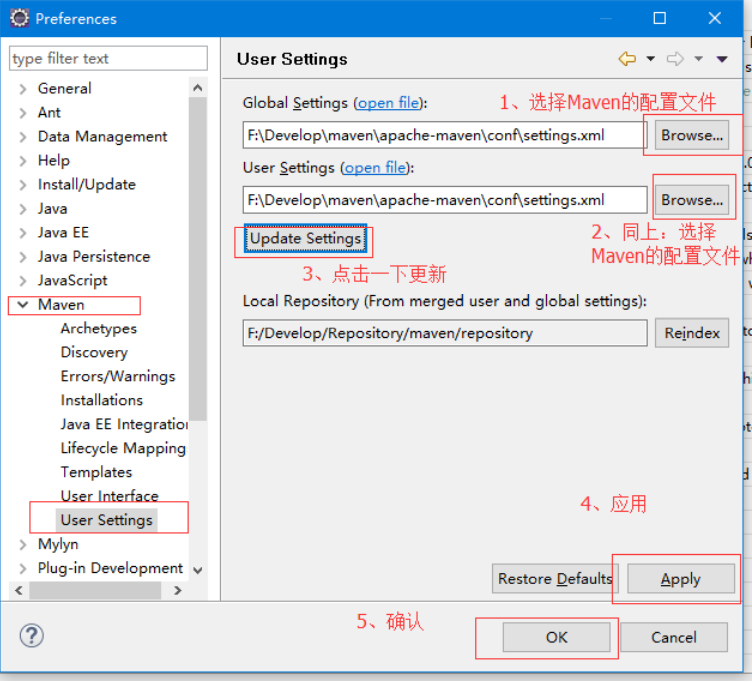752x682 pixels.
Task: Browse for User Settings file
Action: (x=692, y=200)
